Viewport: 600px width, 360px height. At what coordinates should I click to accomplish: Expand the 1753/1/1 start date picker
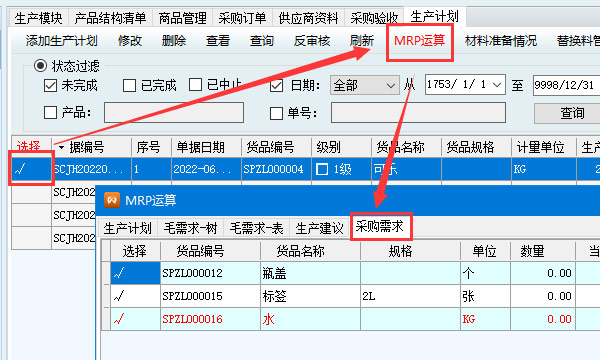pyautogui.click(x=497, y=85)
